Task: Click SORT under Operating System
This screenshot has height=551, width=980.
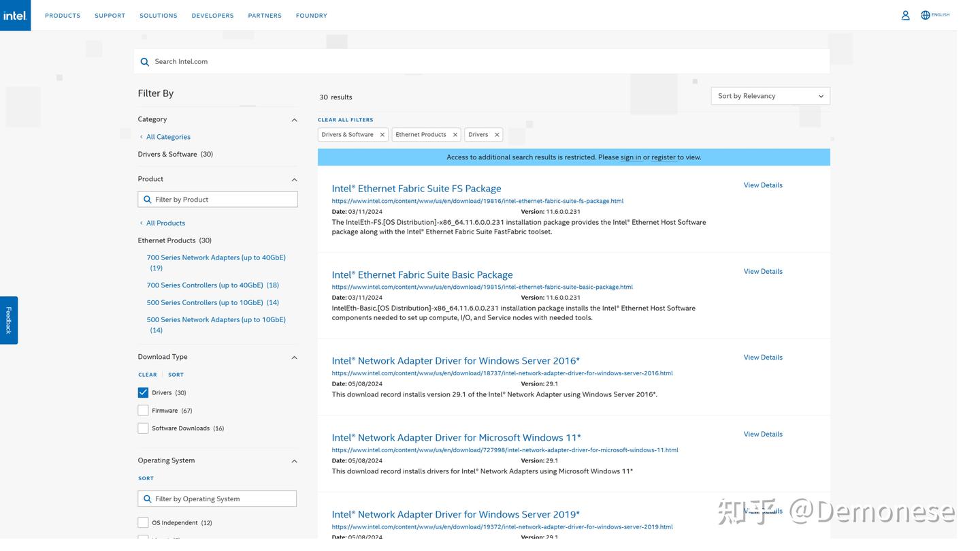Action: coord(146,478)
